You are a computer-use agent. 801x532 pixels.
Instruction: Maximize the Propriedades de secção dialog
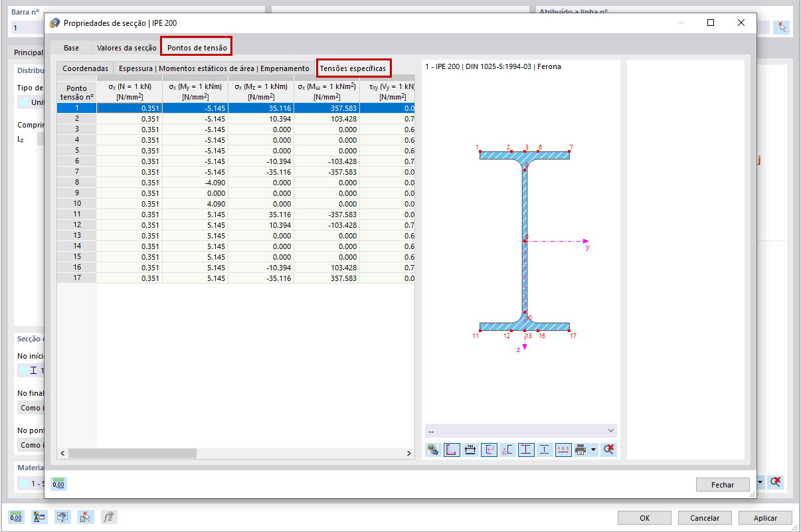(x=711, y=23)
